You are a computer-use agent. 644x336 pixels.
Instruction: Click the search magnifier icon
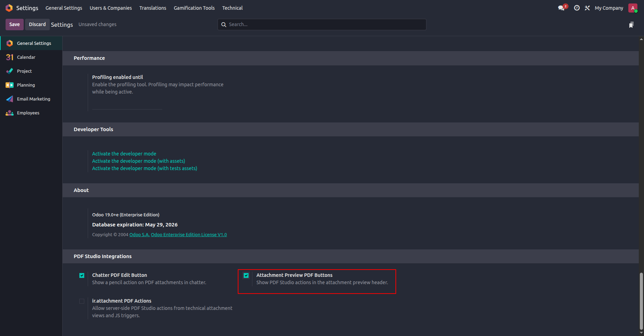click(x=224, y=25)
